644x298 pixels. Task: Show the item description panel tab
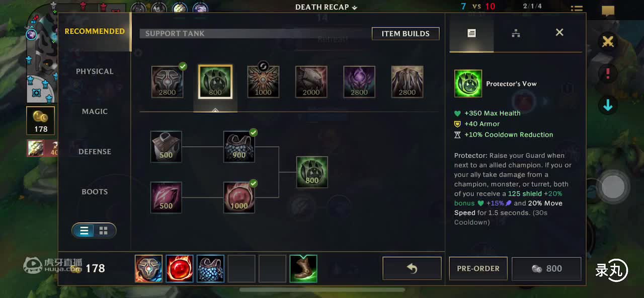(x=471, y=33)
